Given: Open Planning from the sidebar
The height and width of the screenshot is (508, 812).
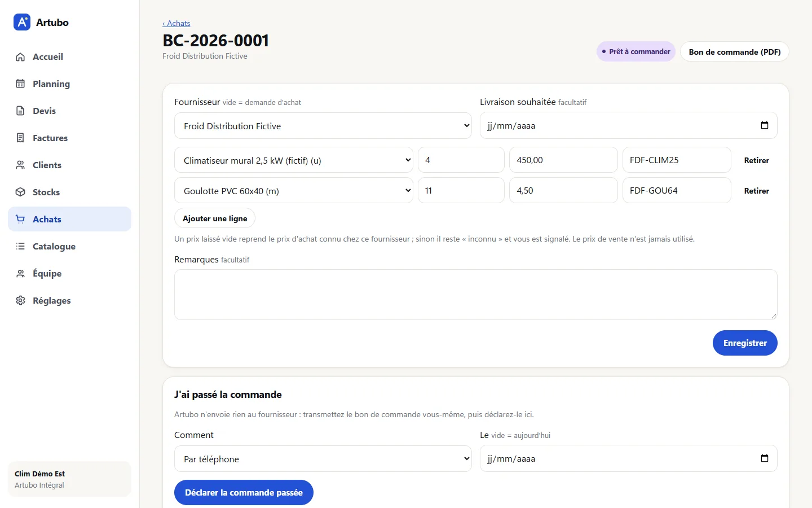Looking at the screenshot, I should click(x=69, y=84).
